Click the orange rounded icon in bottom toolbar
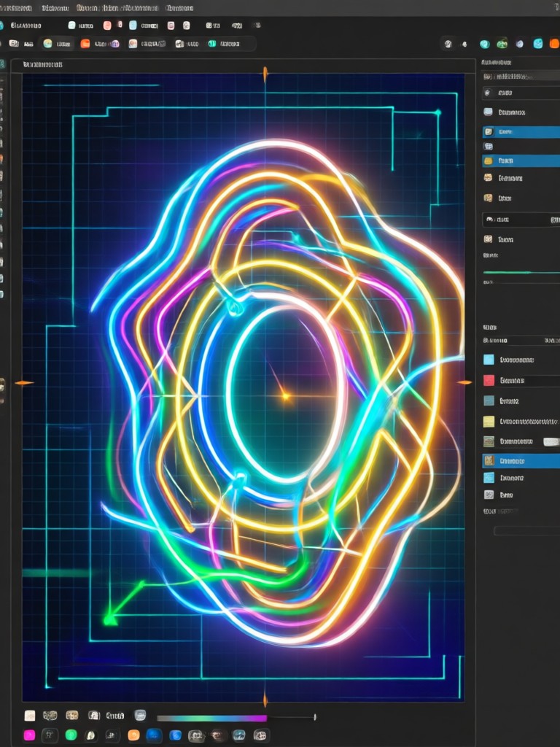This screenshot has width=560, height=747. [134, 735]
